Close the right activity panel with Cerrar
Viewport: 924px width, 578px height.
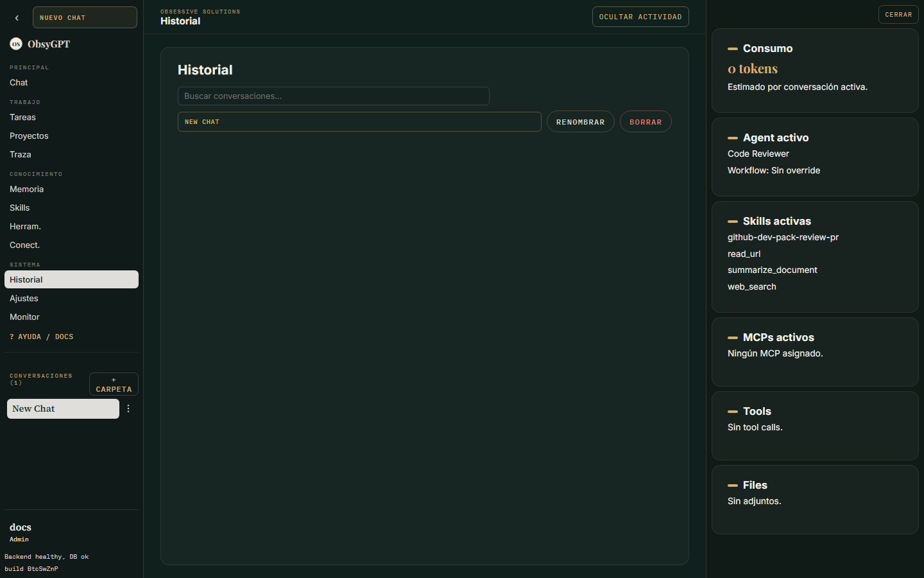tap(898, 15)
